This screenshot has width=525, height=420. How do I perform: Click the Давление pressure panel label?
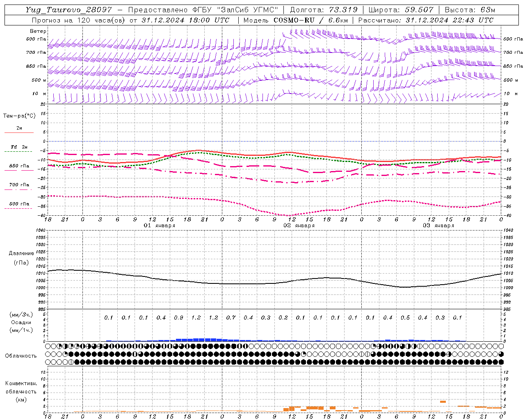(21, 253)
